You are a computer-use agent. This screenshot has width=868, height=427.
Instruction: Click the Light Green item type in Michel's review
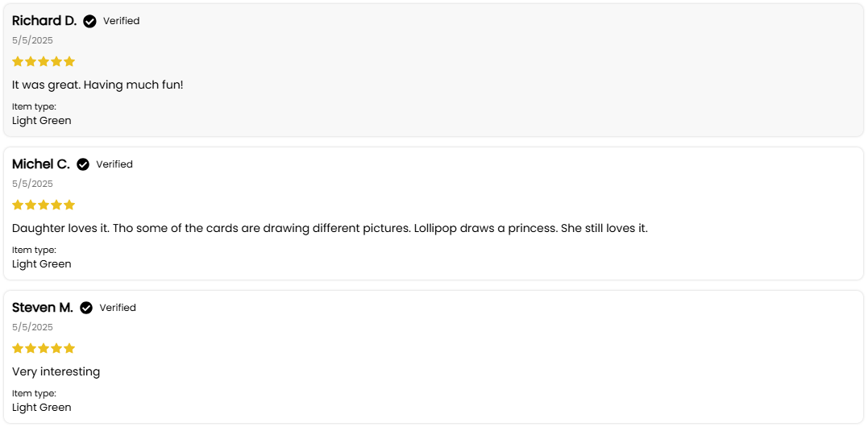click(42, 263)
